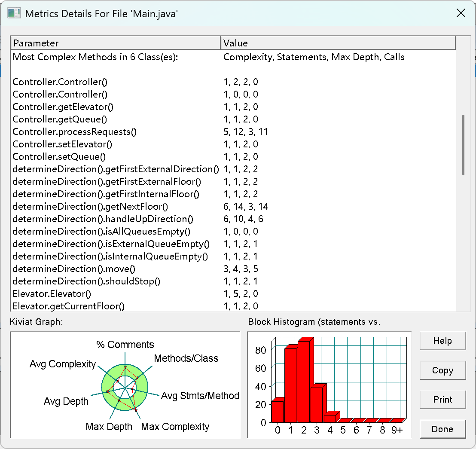
Task: Click the Value column header
Action: 338,43
